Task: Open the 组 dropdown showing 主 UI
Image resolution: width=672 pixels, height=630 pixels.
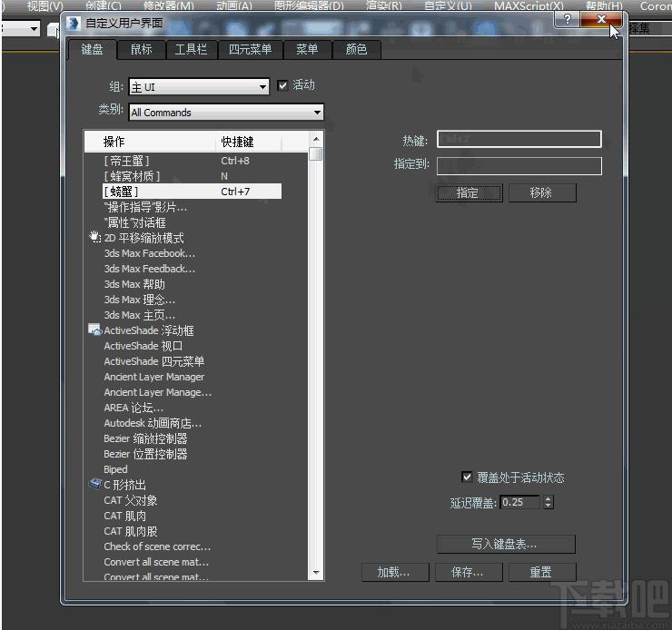Action: click(x=199, y=87)
